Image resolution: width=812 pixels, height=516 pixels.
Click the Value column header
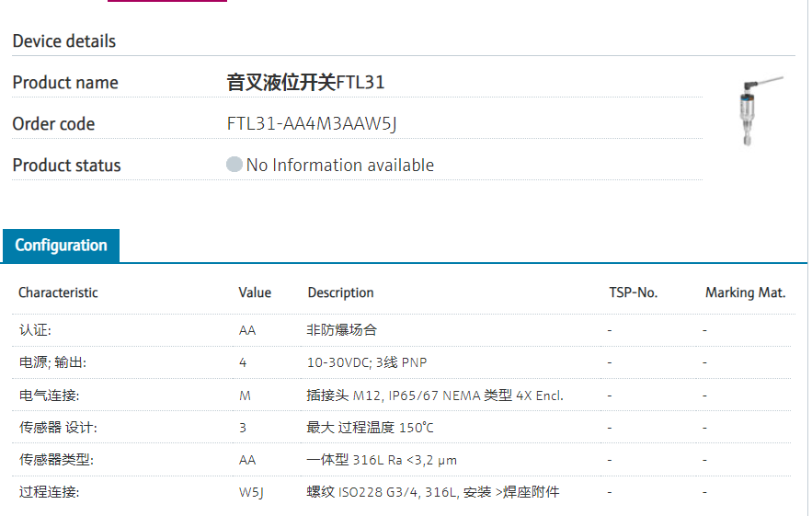(255, 292)
